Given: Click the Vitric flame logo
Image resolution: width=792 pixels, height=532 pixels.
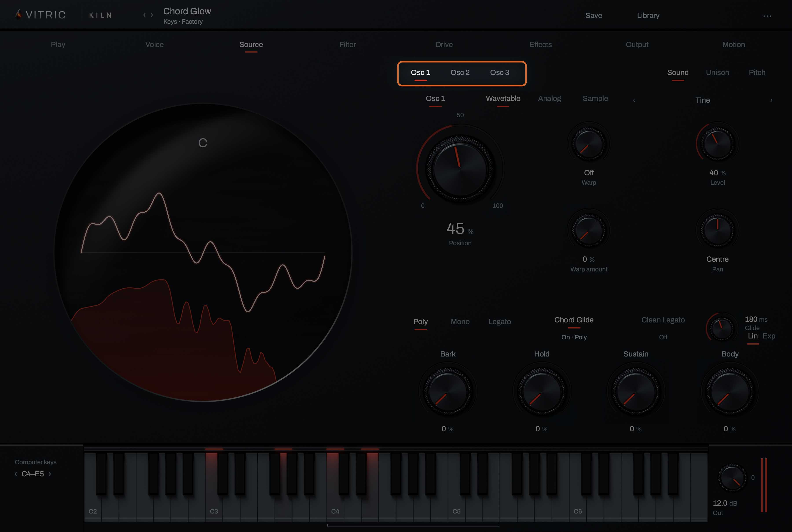Looking at the screenshot, I should (x=19, y=14).
